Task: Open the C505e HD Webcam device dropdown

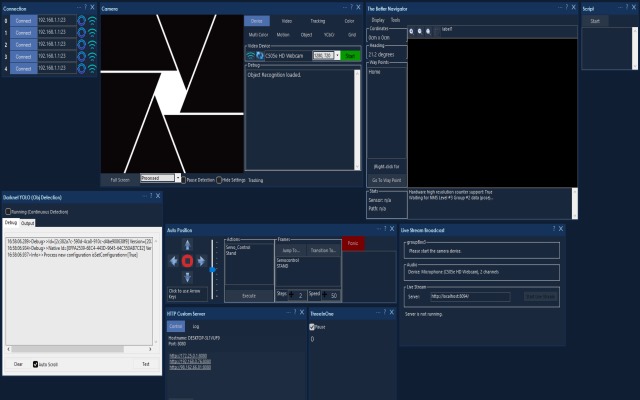Action: pyautogui.click(x=288, y=56)
